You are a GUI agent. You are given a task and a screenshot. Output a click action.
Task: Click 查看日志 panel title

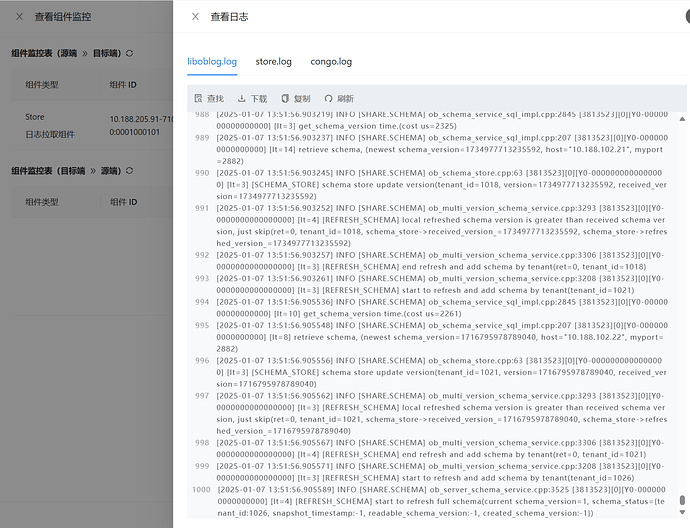click(x=229, y=17)
